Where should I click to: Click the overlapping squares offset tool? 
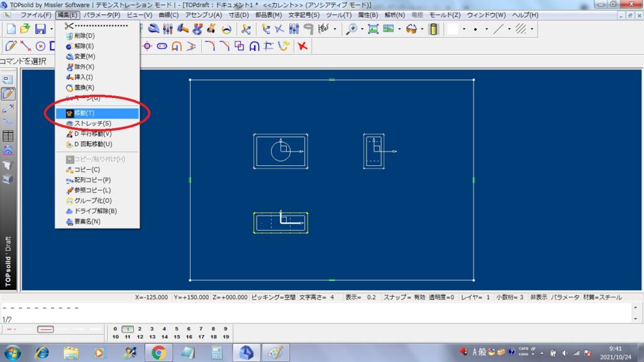(239, 46)
